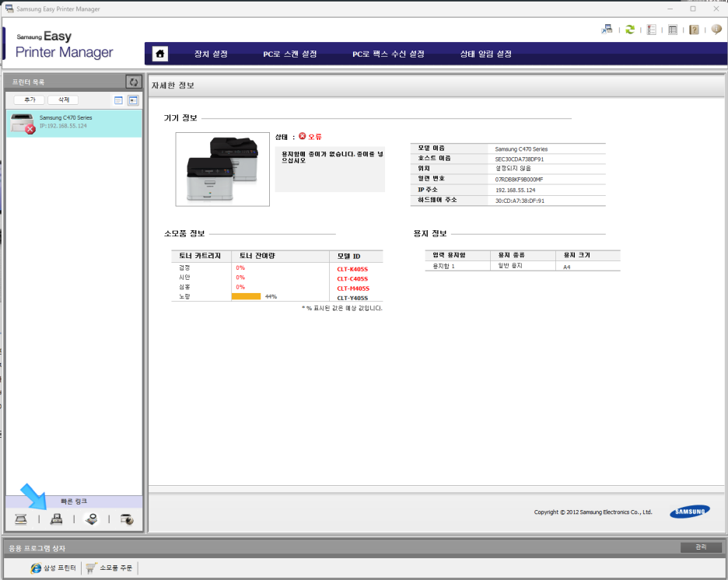Open the table list view icon in top toolbar
This screenshot has height=580, width=728.
[673, 30]
